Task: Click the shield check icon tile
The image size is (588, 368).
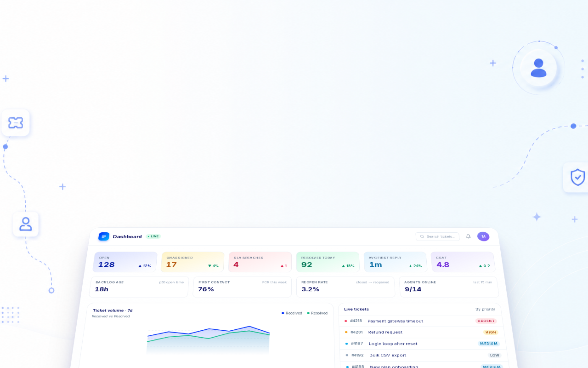Action: pyautogui.click(x=577, y=177)
